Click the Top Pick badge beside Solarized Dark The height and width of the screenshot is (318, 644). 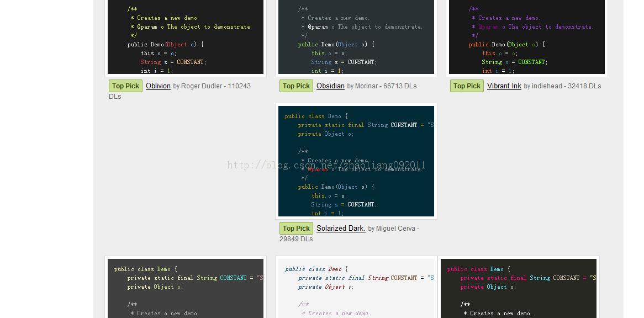[296, 228]
